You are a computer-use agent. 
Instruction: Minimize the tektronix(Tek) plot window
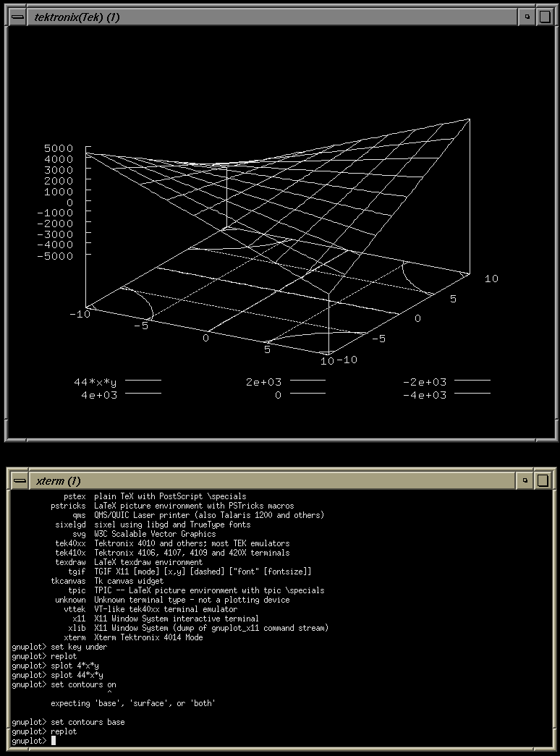point(527,17)
